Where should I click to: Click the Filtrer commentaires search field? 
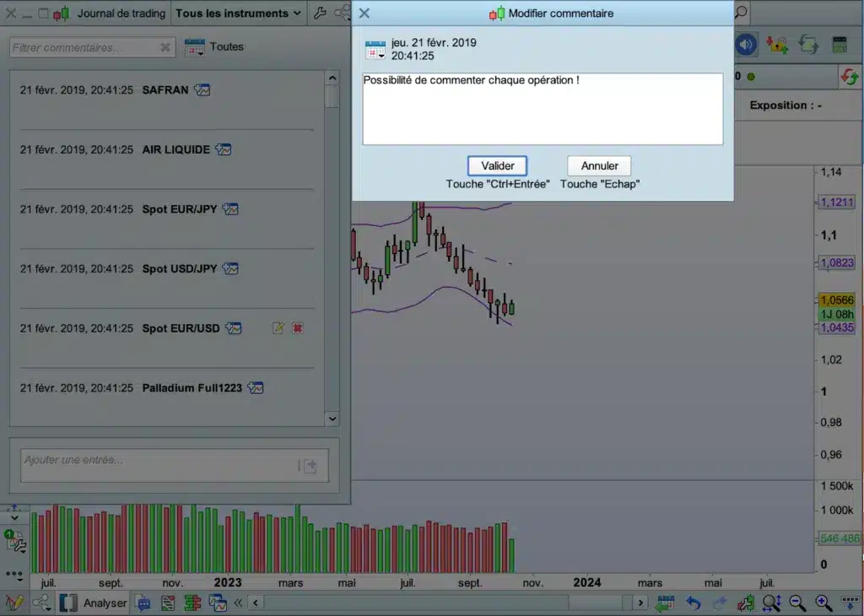[84, 48]
